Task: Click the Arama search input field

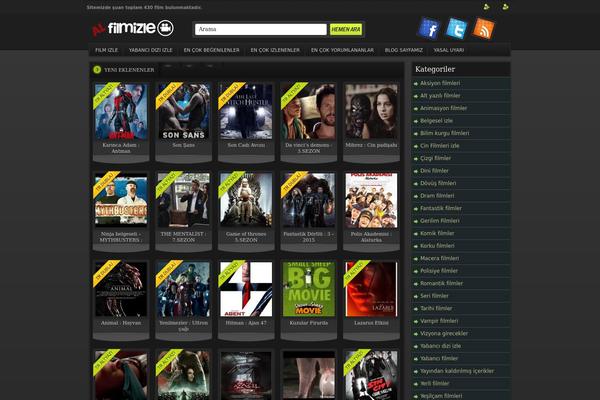Action: 261,29
